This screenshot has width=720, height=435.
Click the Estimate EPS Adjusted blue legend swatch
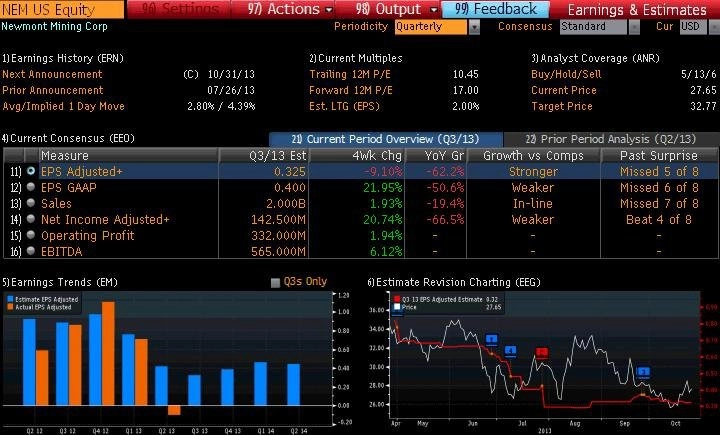[10, 299]
